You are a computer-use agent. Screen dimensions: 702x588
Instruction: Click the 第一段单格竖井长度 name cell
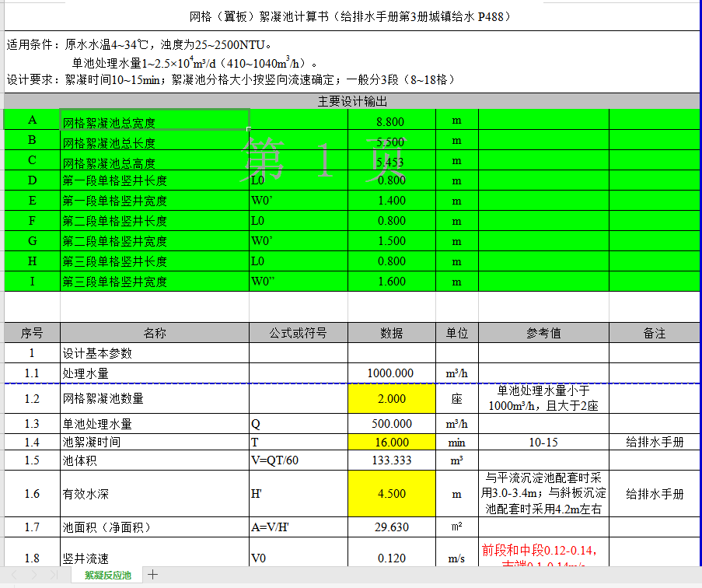click(155, 180)
